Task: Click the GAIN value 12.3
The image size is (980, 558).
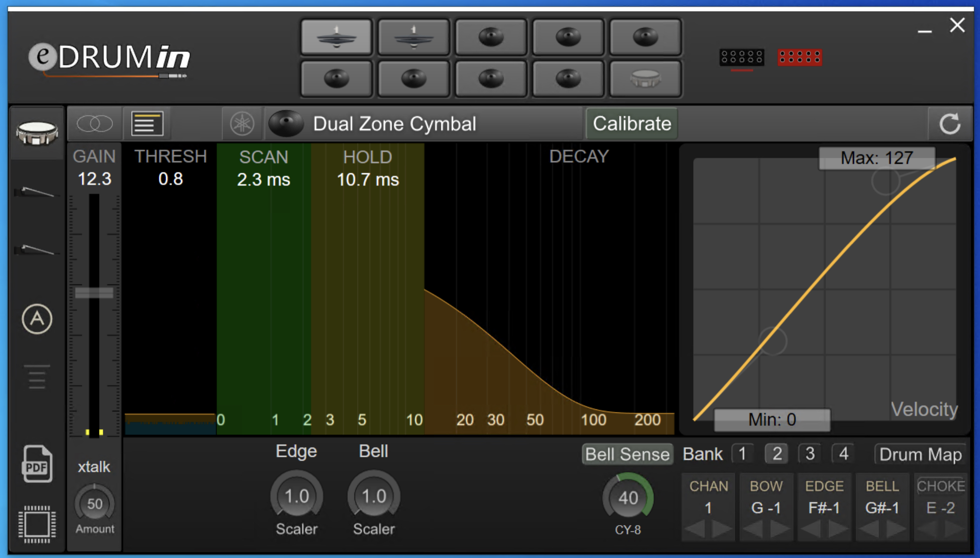Action: pos(94,179)
